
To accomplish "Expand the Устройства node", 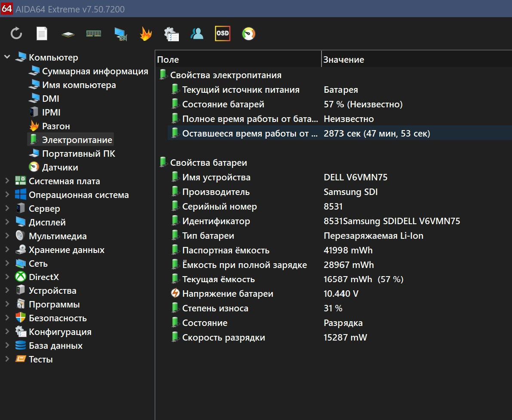I will [x=7, y=290].
